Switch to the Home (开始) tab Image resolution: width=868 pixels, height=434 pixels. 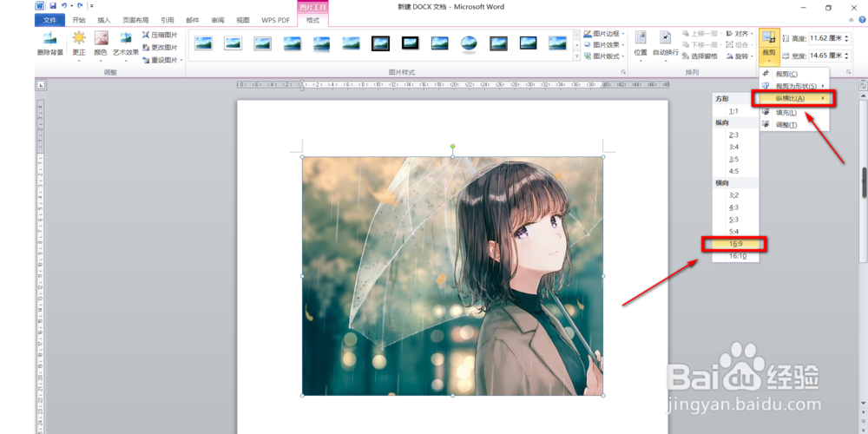(79, 20)
